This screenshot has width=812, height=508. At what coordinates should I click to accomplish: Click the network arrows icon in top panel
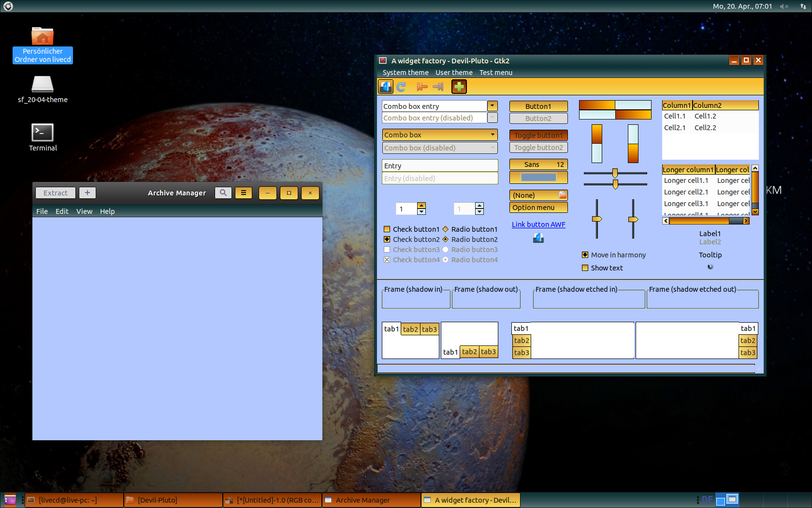click(803, 6)
